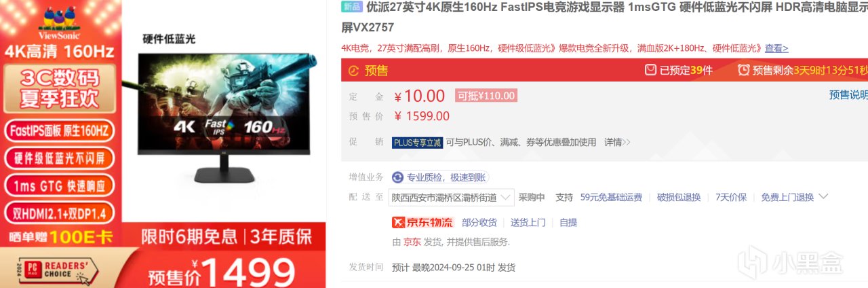Image resolution: width=868 pixels, height=288 pixels.
Task: Click the green 新品 tag
Action: click(351, 7)
